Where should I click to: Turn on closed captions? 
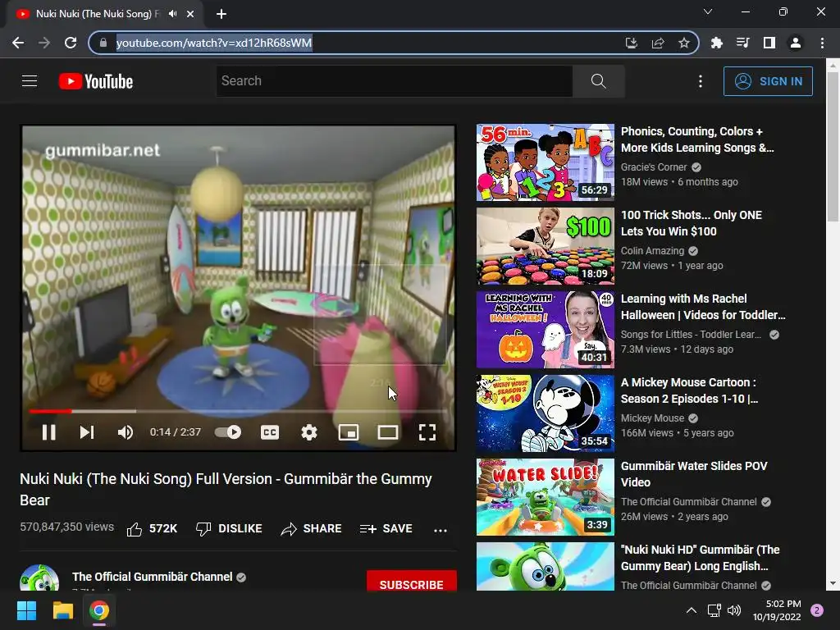[270, 432]
